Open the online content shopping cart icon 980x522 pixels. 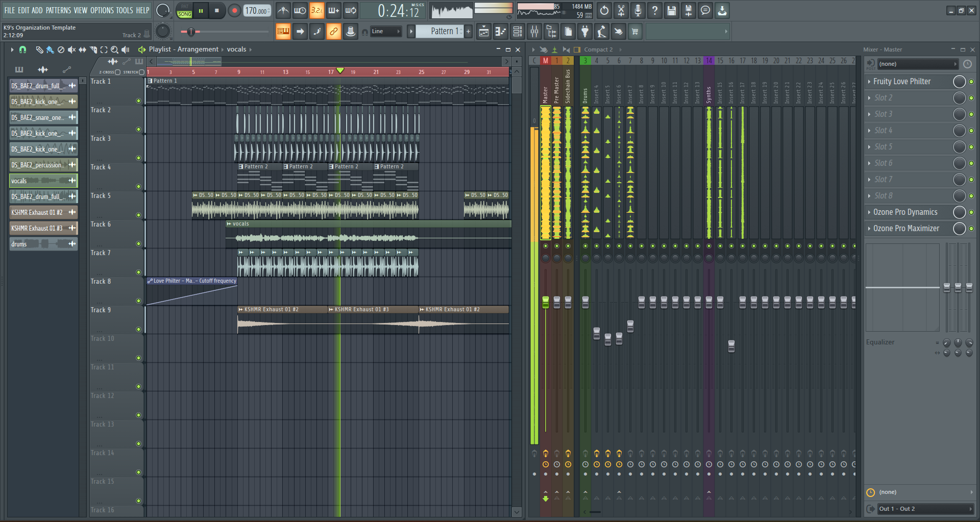(635, 32)
